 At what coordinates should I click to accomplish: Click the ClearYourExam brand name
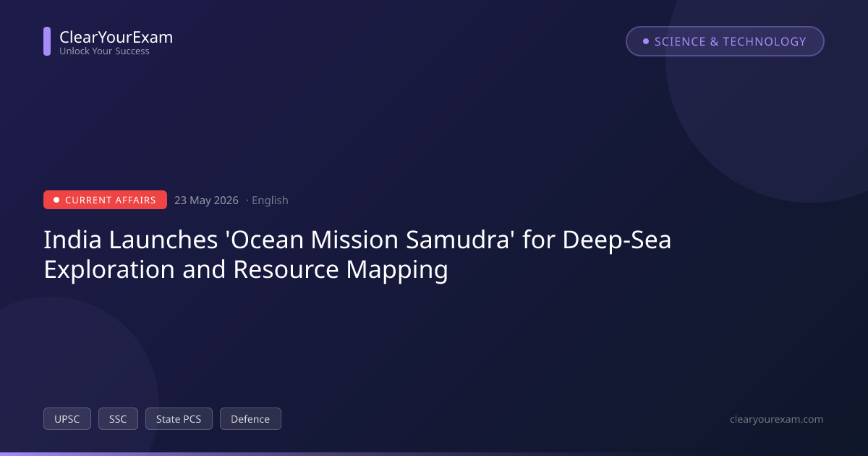(x=116, y=37)
